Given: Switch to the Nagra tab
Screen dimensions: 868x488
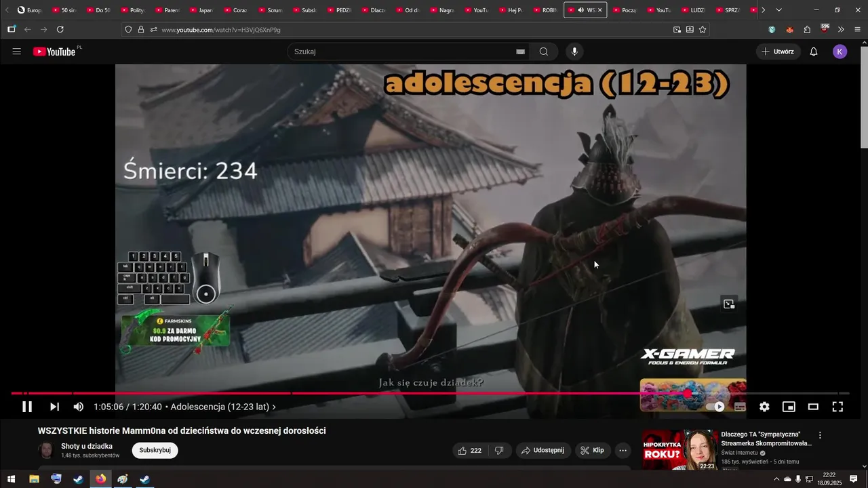Looking at the screenshot, I should click(441, 10).
